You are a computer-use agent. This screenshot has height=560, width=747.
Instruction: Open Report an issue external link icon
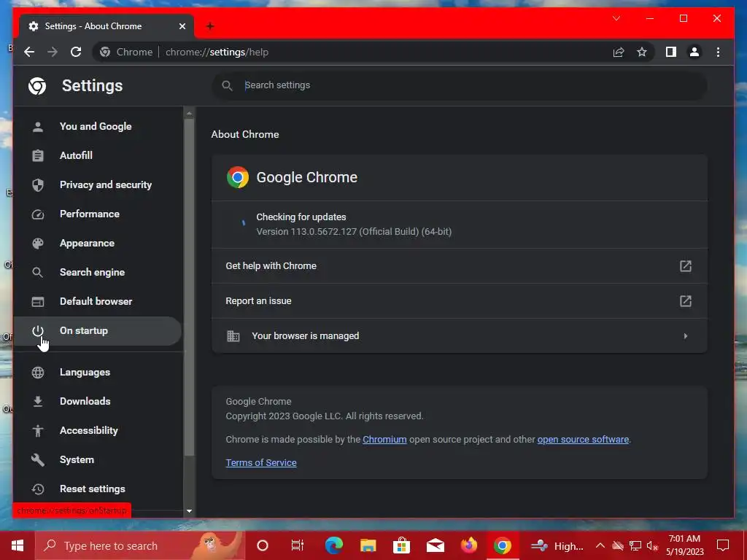(x=686, y=301)
